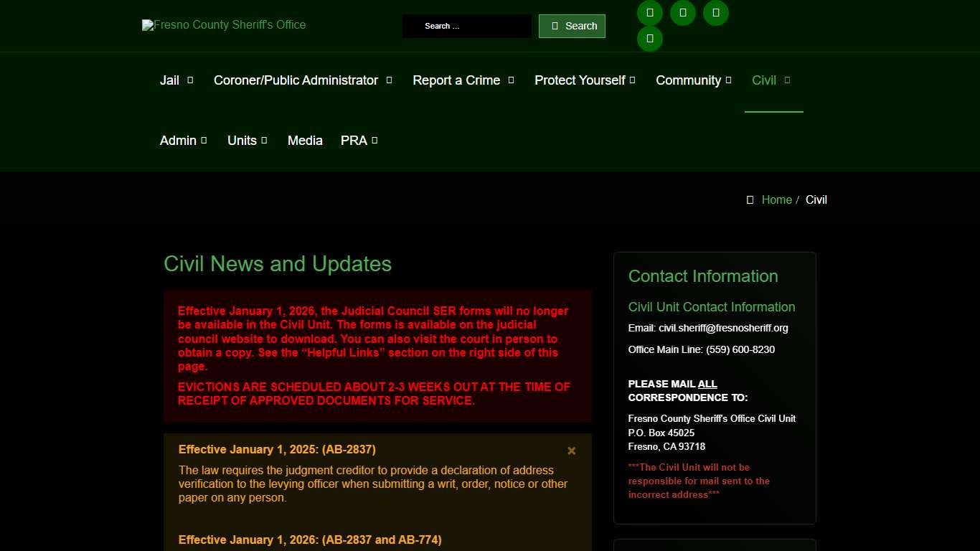
Task: Expand the Jail menu arrow
Action: (190, 80)
